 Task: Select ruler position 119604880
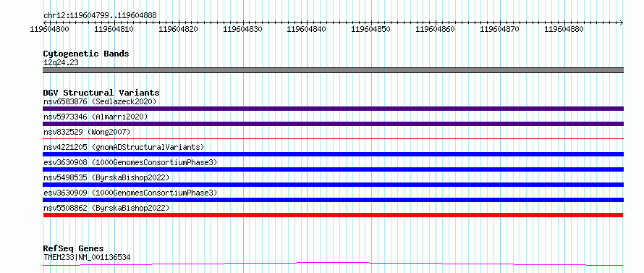coord(564,29)
